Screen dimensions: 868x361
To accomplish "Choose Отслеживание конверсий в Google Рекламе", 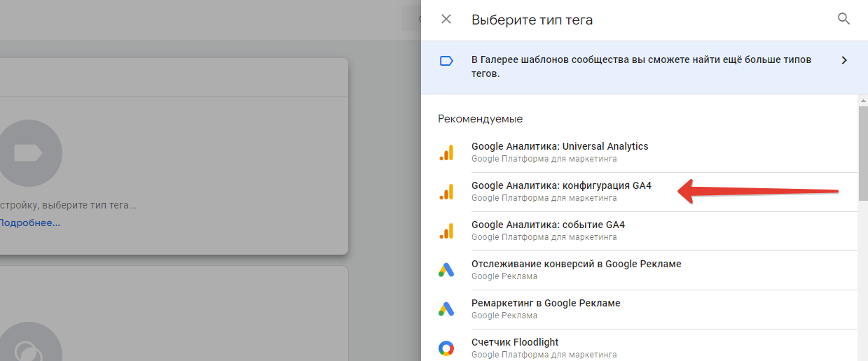I will 640,270.
